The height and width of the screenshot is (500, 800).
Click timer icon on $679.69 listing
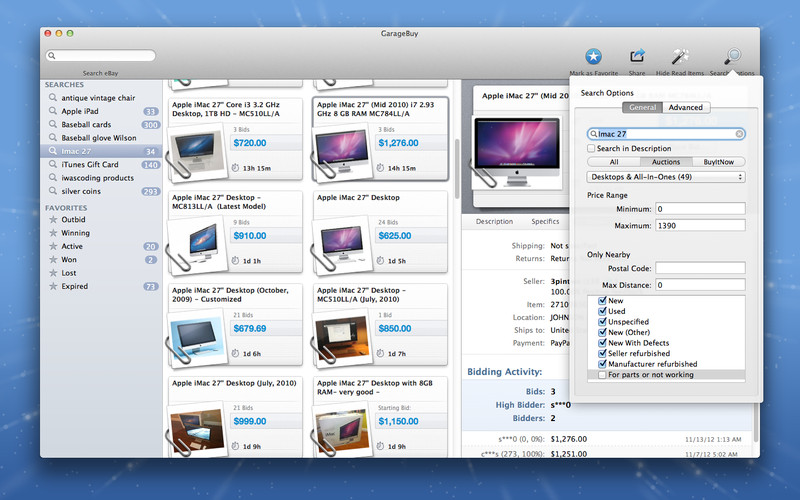pyautogui.click(x=235, y=354)
